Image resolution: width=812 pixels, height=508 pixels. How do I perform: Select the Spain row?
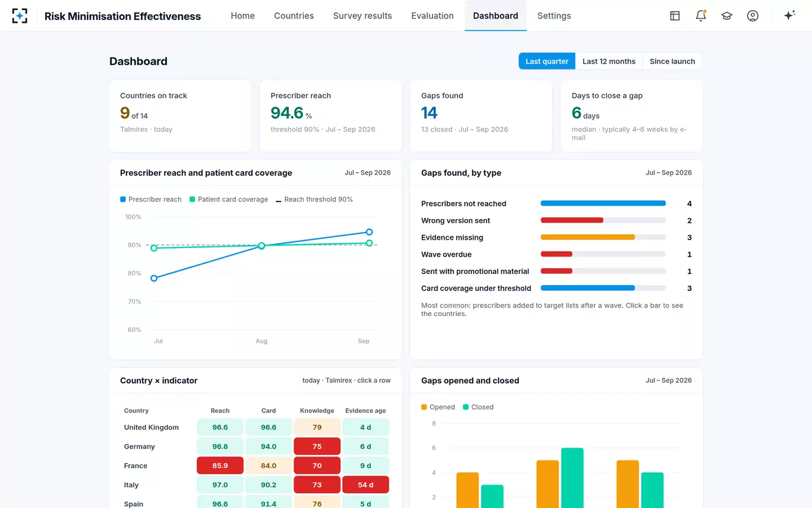tap(255, 502)
